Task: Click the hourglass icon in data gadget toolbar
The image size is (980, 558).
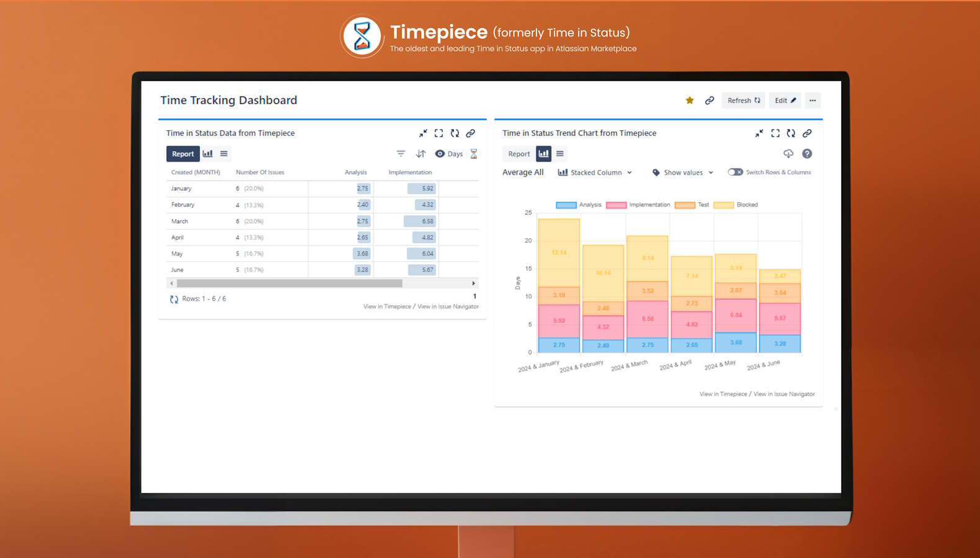Action: (474, 154)
